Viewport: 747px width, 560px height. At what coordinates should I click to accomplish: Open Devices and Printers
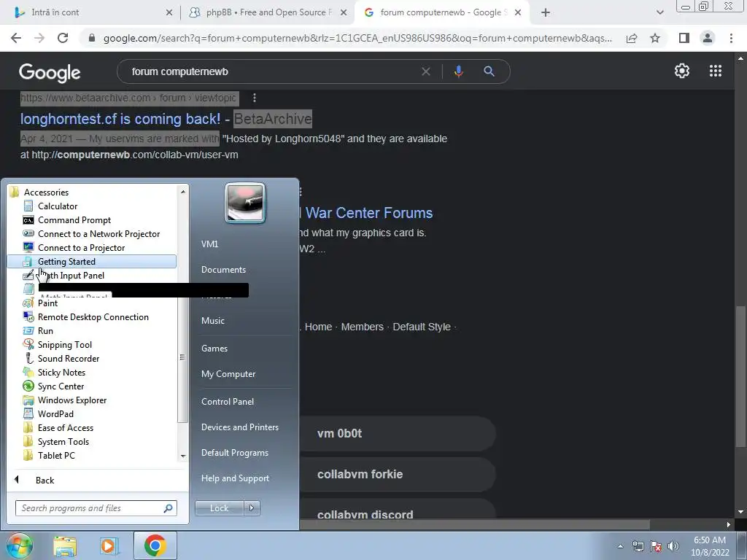239,427
